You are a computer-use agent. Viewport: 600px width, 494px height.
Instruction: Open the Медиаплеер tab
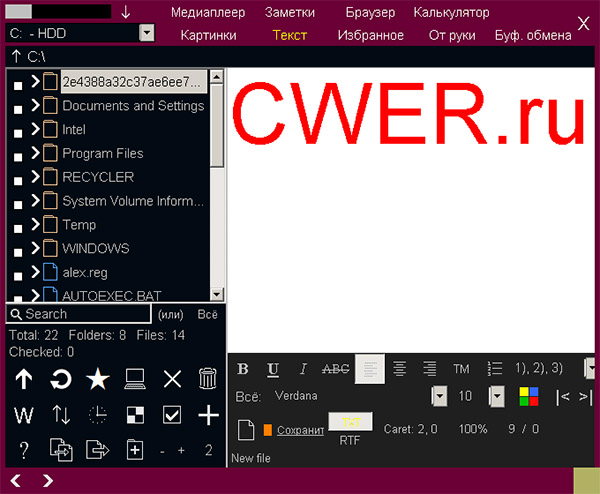[208, 13]
